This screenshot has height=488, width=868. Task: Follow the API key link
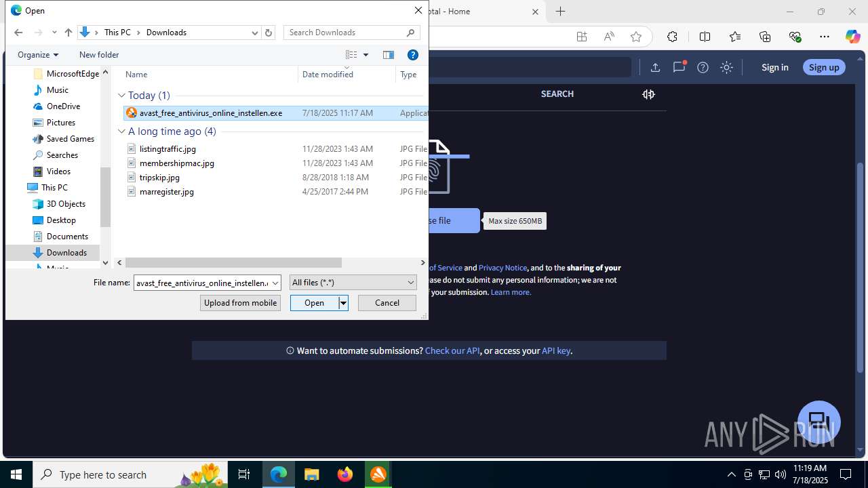[556, 350]
